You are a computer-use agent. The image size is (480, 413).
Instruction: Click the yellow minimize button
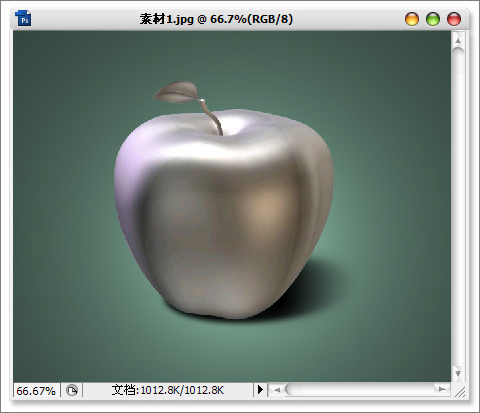click(412, 19)
